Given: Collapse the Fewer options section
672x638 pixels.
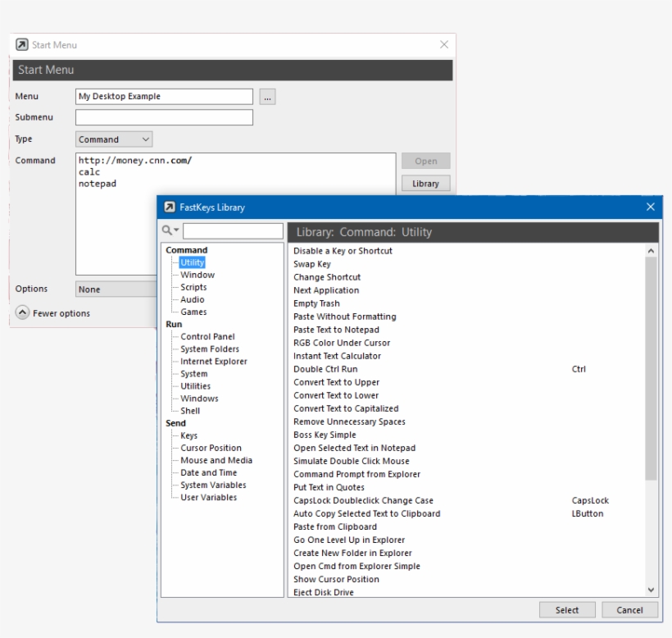Looking at the screenshot, I should (22, 311).
